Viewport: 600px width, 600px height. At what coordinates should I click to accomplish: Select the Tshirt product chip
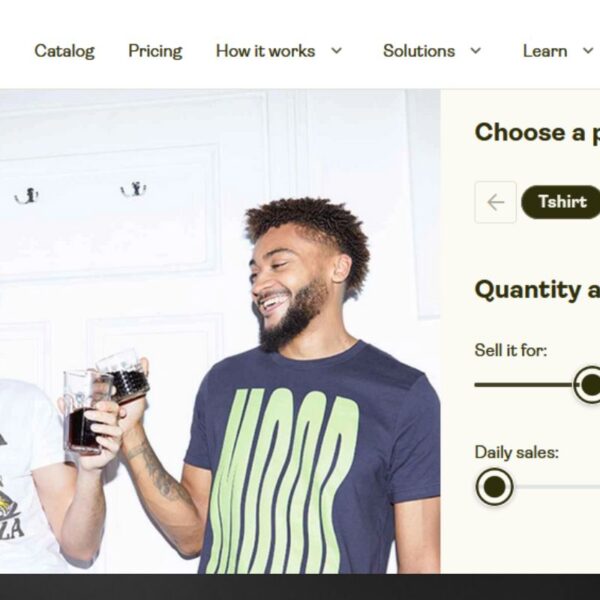561,202
